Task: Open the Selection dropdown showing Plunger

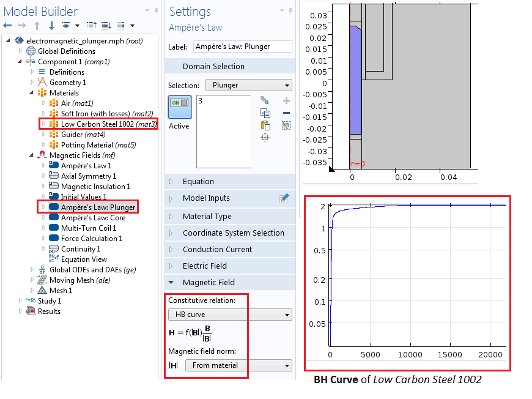Action: [x=248, y=86]
